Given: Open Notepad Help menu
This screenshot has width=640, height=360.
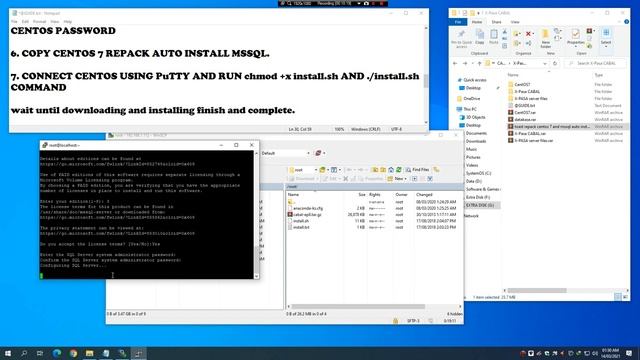Looking at the screenshot, I should point(68,22).
